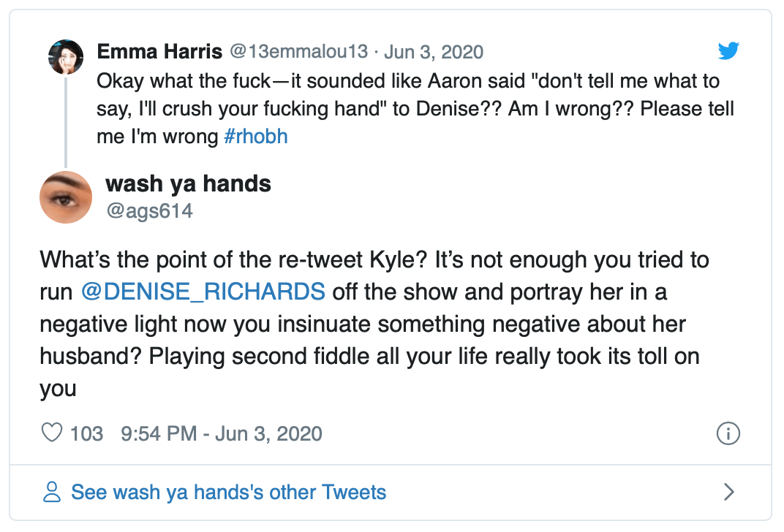Select the wash ya hands display name
The width and height of the screenshot is (784, 532).
pyautogui.click(x=189, y=184)
